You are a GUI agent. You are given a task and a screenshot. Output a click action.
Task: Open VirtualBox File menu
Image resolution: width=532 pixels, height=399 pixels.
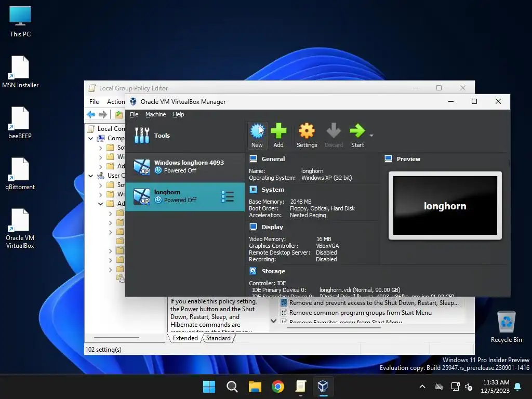point(134,114)
